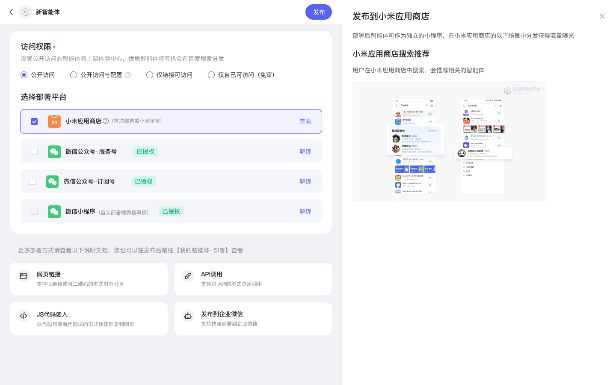Click the 微信小程序 platform name
The height and width of the screenshot is (385, 616).
tap(80, 211)
